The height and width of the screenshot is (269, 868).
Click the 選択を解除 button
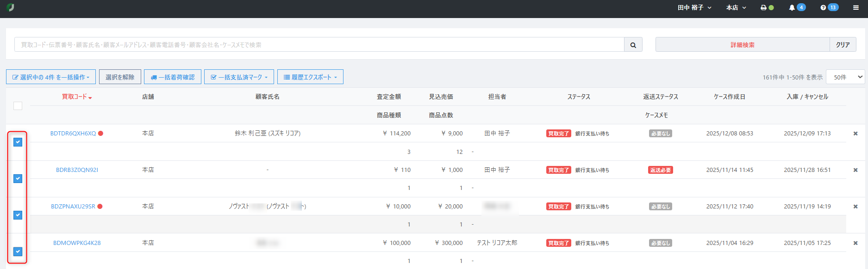click(x=120, y=77)
